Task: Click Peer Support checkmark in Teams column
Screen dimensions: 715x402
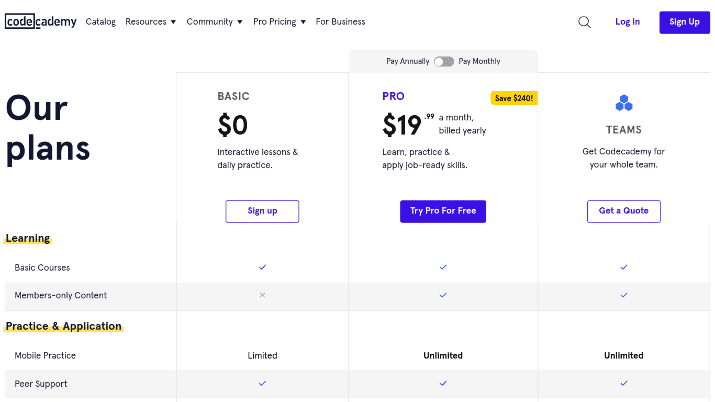Action: coord(624,383)
